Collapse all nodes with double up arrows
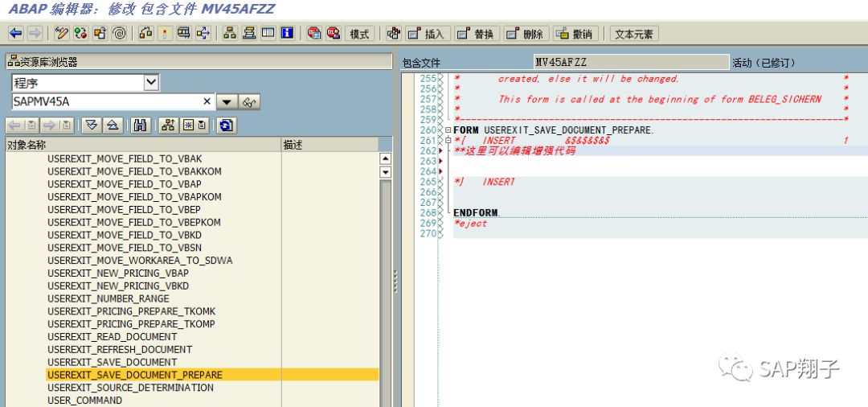Screen dimensions: 868x407 (112, 125)
